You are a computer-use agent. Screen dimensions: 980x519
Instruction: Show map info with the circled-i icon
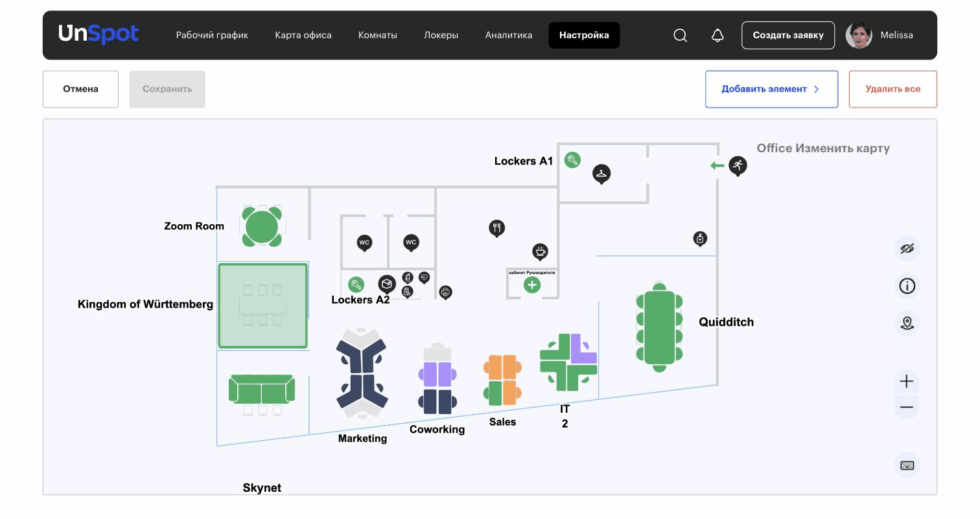[x=907, y=285]
